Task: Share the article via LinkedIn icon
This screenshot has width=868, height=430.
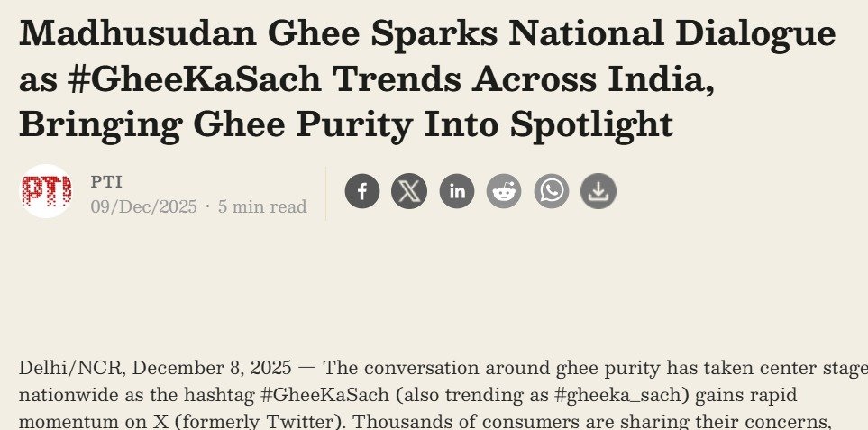Action: pyautogui.click(x=457, y=191)
